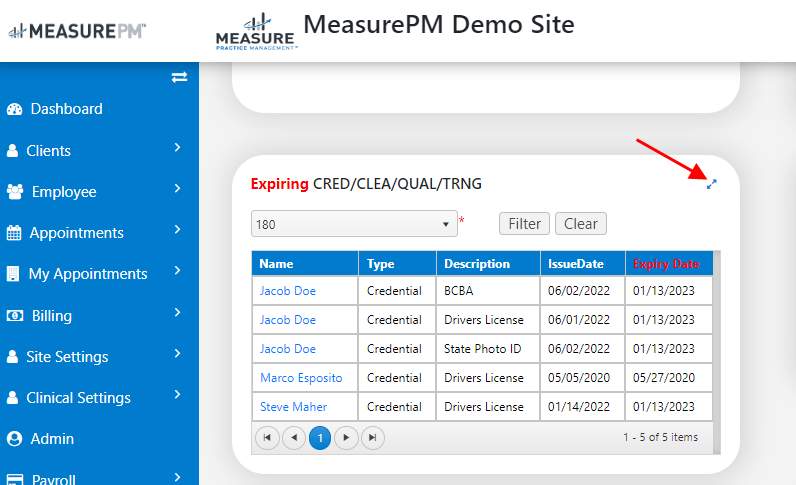
Task: Click the Measure Practice Management logo
Action: (x=255, y=31)
